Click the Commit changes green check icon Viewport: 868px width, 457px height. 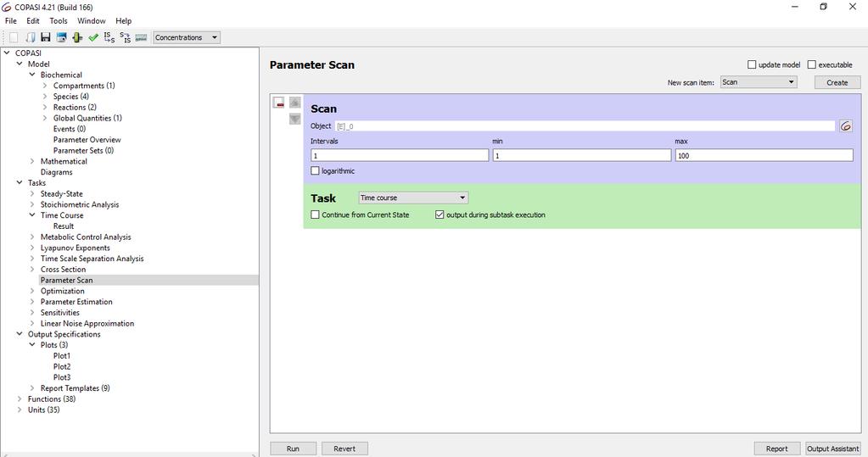[93, 37]
